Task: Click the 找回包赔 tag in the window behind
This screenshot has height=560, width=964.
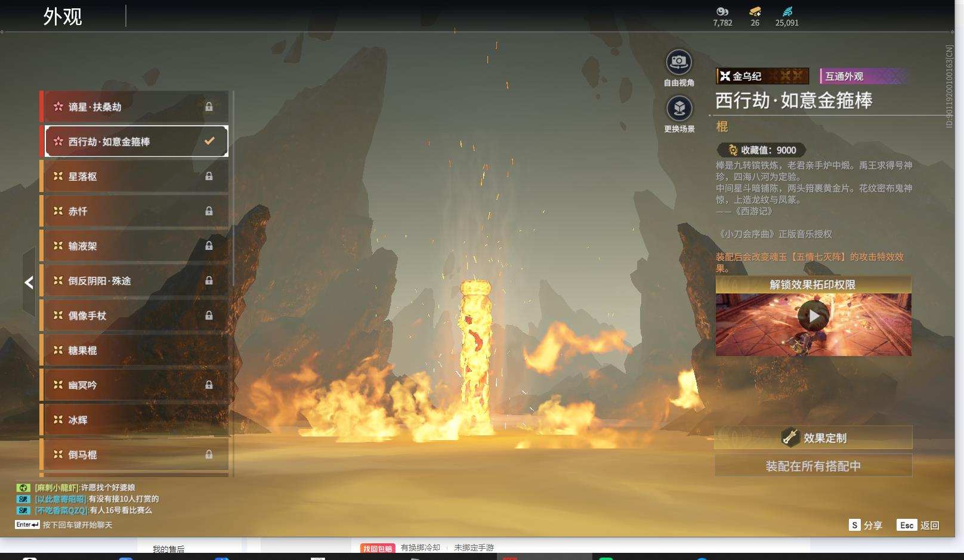Action: (x=378, y=548)
